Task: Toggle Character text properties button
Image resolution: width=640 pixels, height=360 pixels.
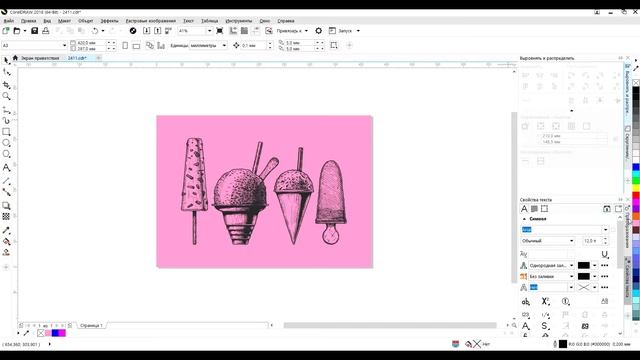Action: click(524, 209)
